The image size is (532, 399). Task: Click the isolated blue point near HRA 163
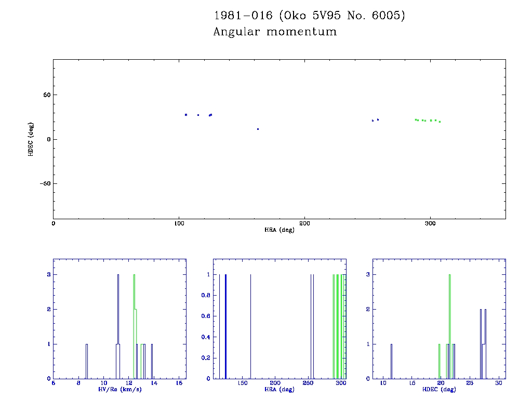258,129
